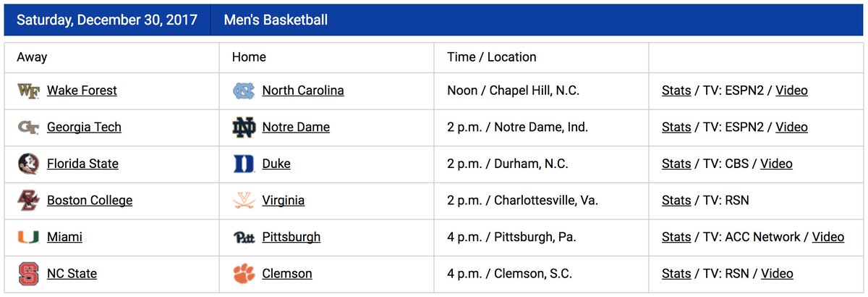Click the Pitt logo icon
868x297 pixels.
point(244,238)
